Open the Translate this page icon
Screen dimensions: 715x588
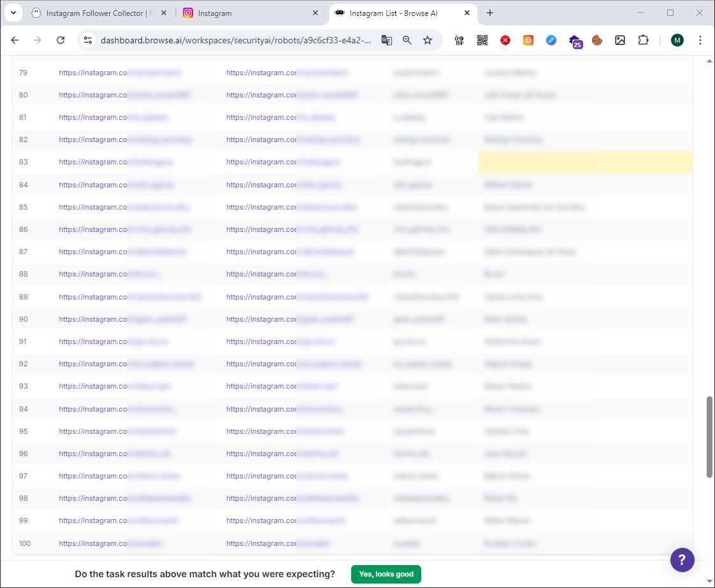(387, 40)
